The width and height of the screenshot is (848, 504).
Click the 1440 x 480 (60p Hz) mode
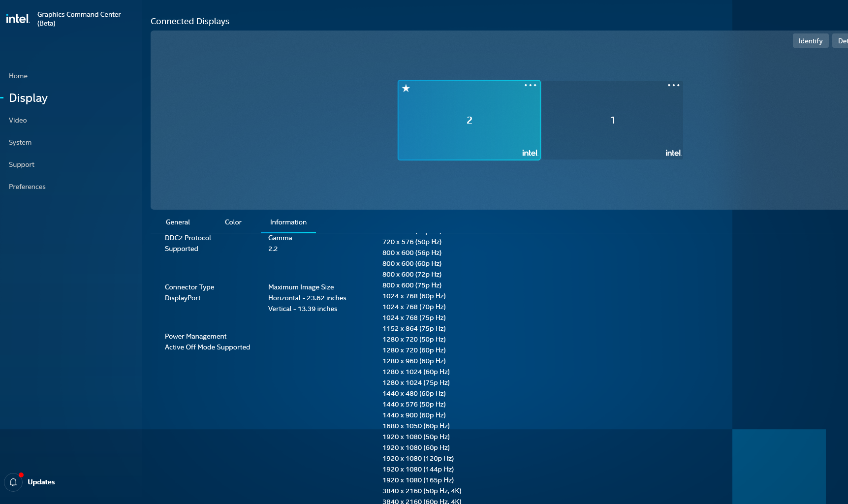[414, 393]
